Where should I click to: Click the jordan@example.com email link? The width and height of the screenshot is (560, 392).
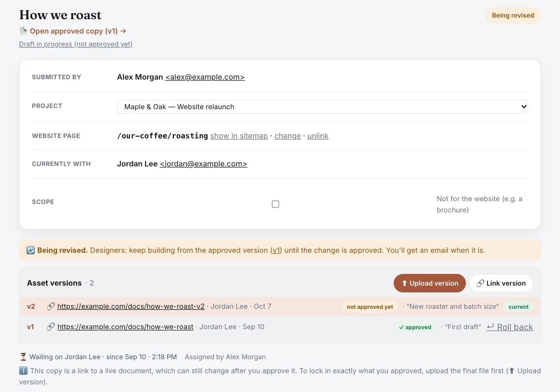(x=203, y=164)
